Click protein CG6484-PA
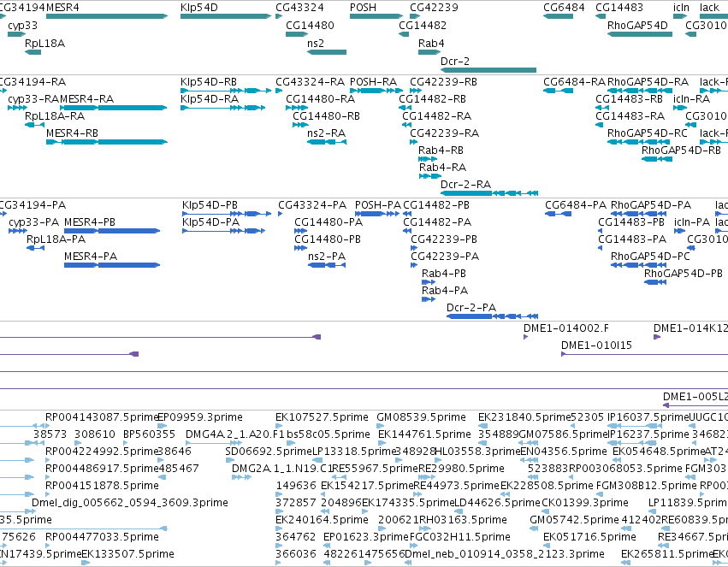Viewport: 728px width, 567px height. (x=576, y=205)
